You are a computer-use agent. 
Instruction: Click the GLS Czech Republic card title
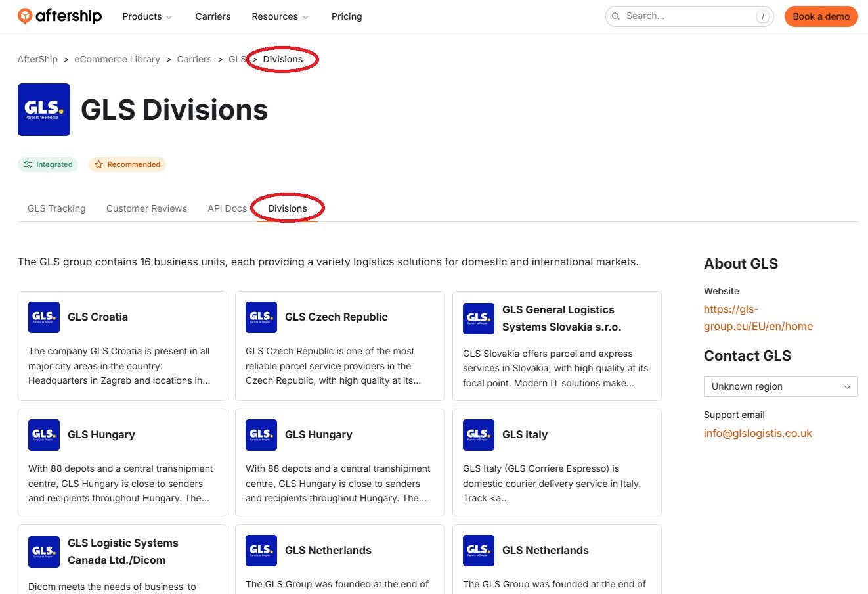[336, 317]
